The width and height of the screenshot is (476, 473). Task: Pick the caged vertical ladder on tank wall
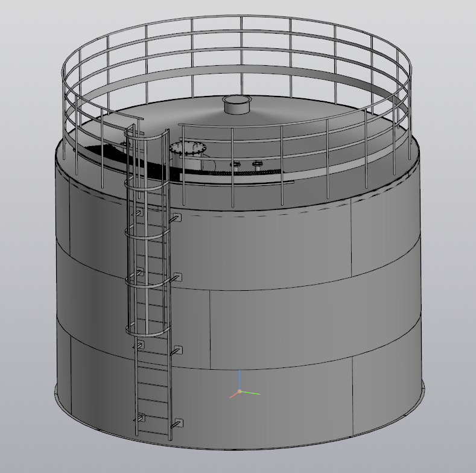(148, 282)
